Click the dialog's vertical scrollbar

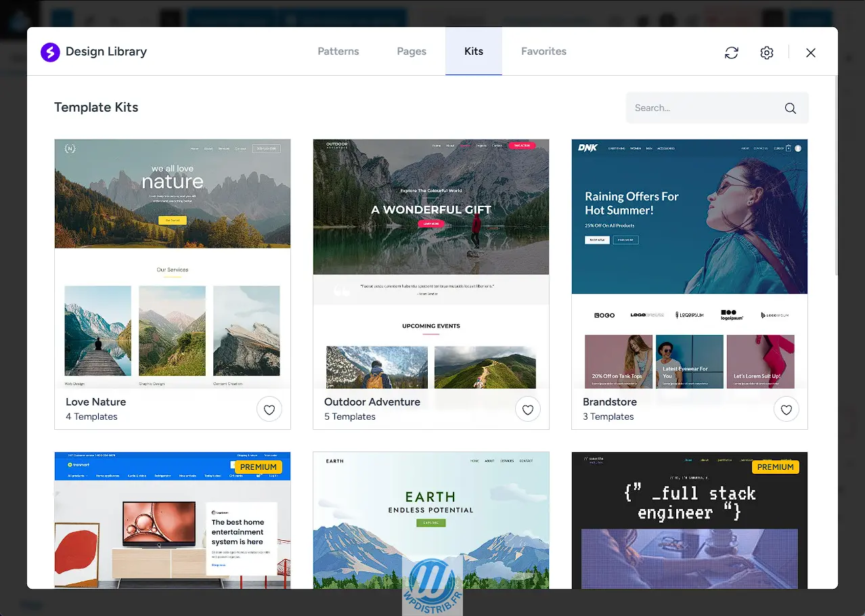[x=836, y=176]
